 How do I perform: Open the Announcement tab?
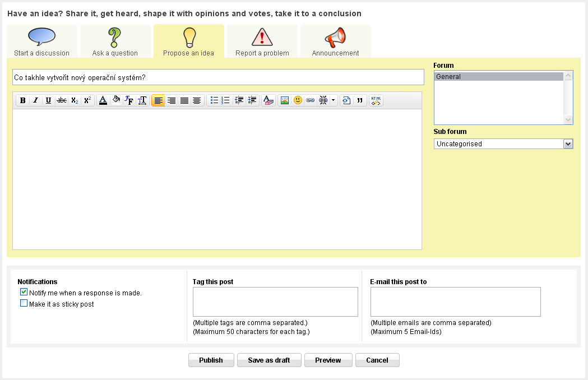336,41
